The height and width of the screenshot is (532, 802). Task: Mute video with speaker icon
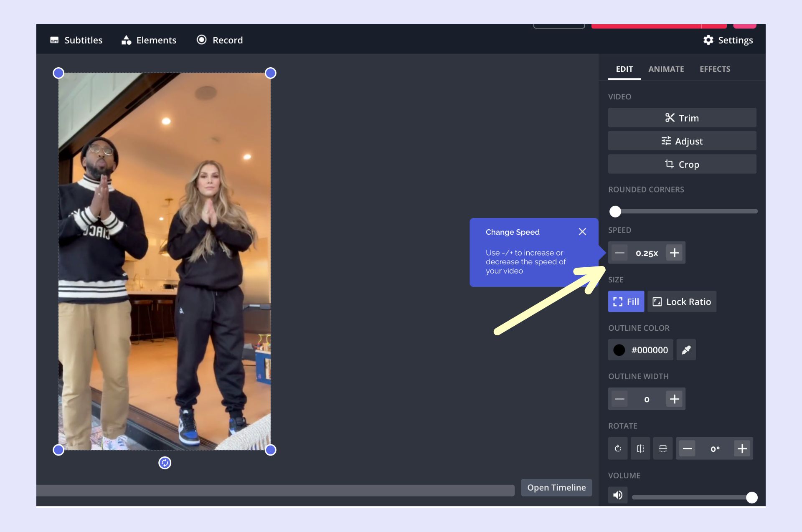pos(618,495)
